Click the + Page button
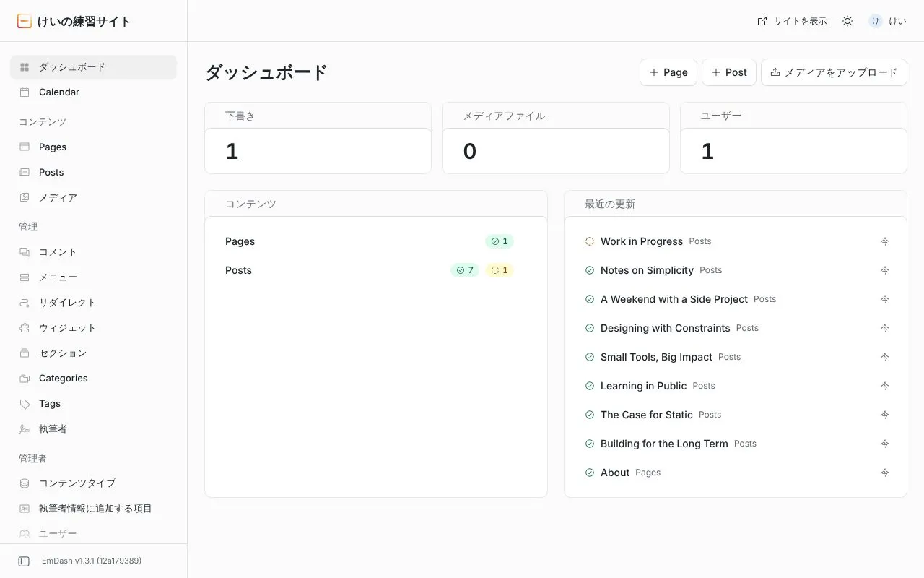 pos(668,72)
